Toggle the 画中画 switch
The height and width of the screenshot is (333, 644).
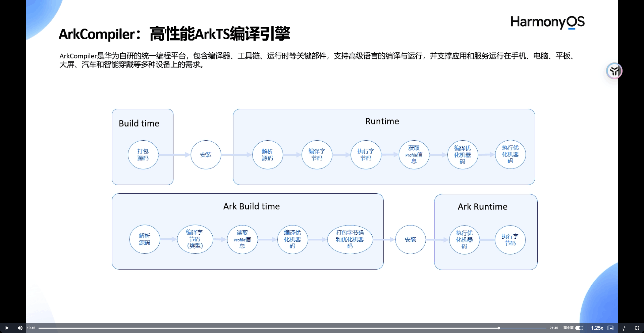(x=579, y=328)
